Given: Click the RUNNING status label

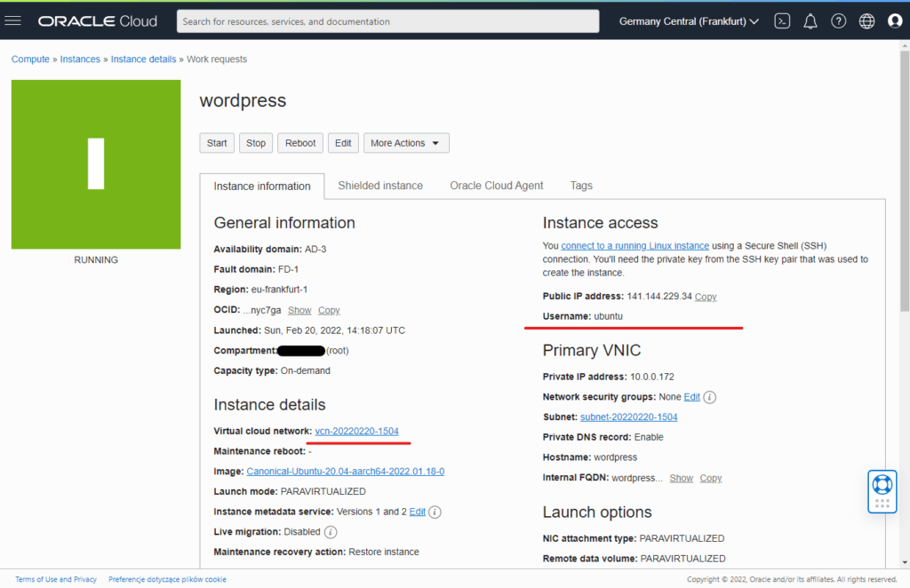Looking at the screenshot, I should [96, 259].
